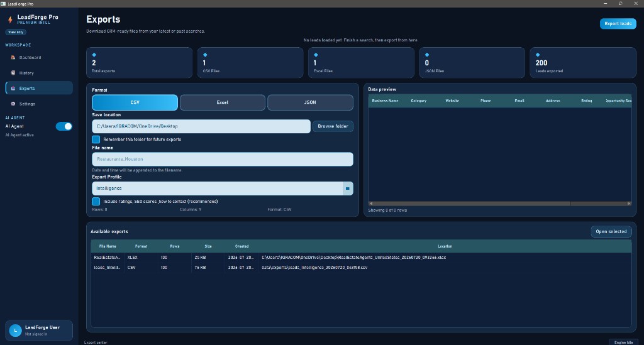Viewport: 644px width, 345px height.
Task: Click the Size column header
Action: point(208,246)
